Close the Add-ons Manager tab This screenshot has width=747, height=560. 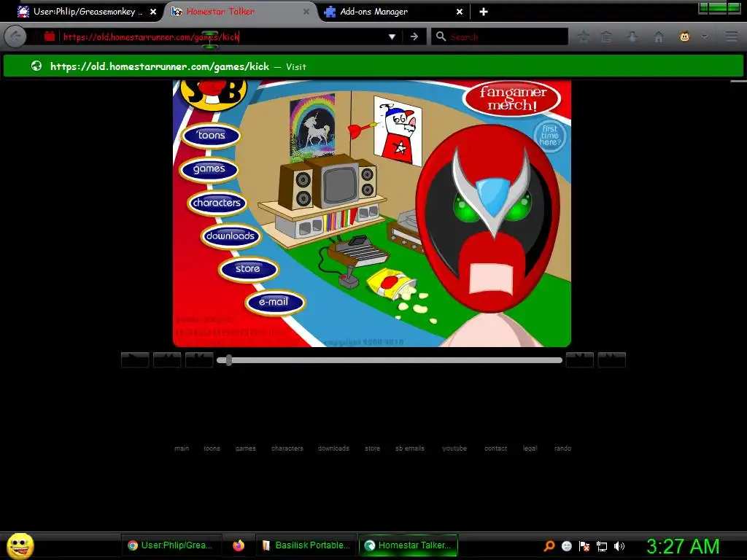click(x=460, y=12)
